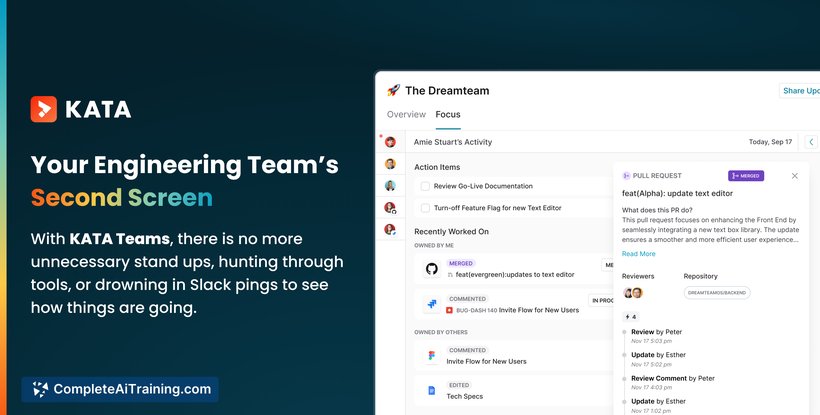The width and height of the screenshot is (820, 415).
Task: Click the KATA logo icon
Action: (43, 109)
